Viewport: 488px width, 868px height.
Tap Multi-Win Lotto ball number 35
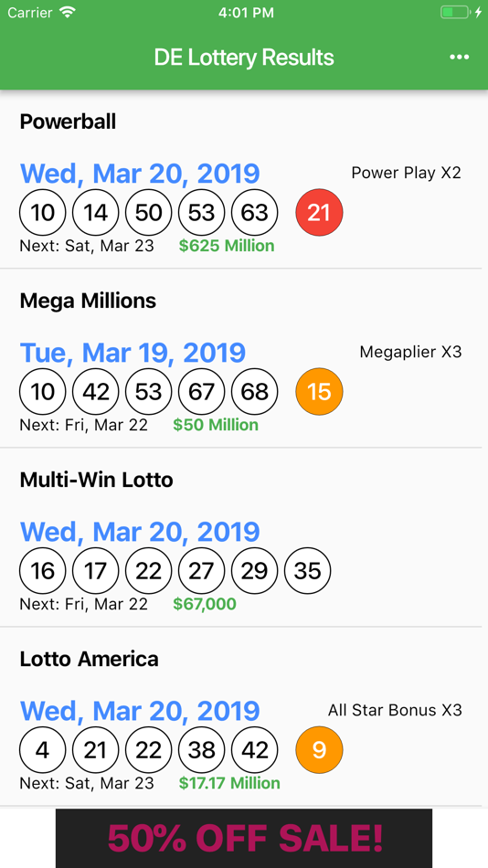[307, 571]
